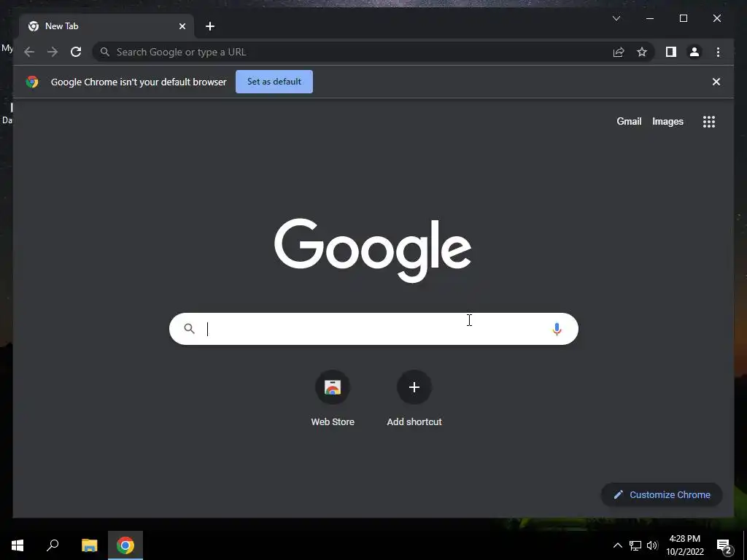Open the volume tray icon
Viewport: 747px width, 560px height.
(x=652, y=545)
